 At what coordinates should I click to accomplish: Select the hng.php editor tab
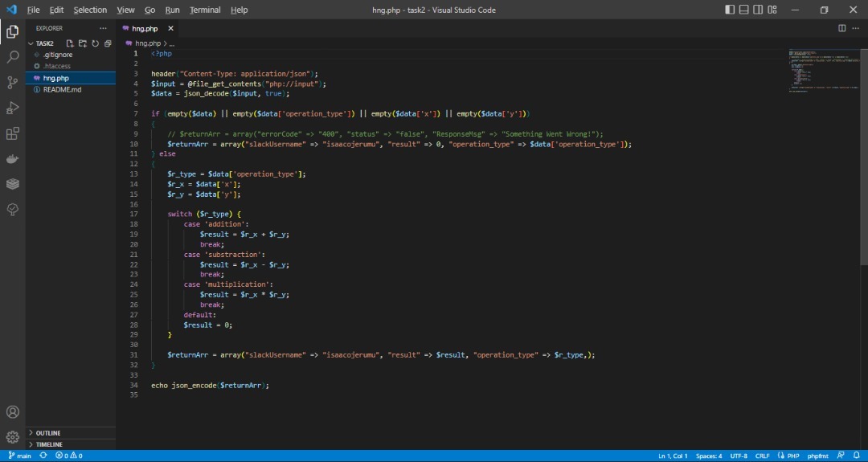pyautogui.click(x=145, y=28)
